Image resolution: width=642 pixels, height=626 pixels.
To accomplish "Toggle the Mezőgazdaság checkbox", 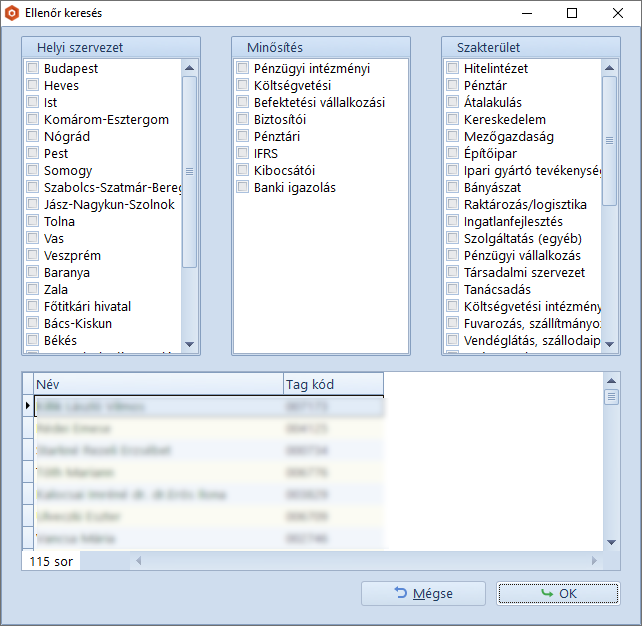I will pyautogui.click(x=453, y=137).
